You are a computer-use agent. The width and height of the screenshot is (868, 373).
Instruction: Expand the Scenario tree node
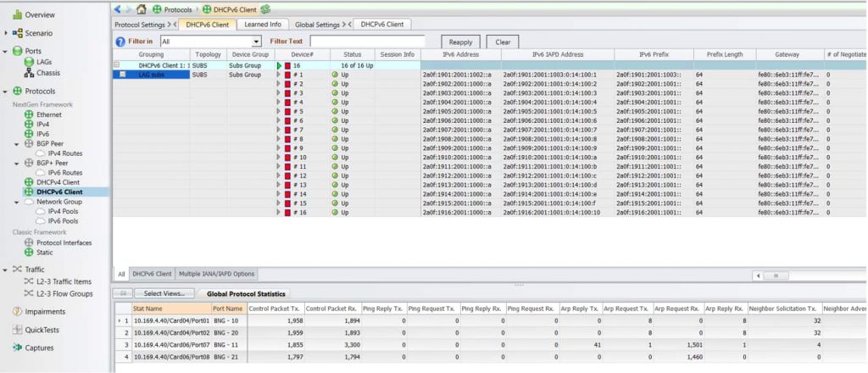[x=6, y=33]
